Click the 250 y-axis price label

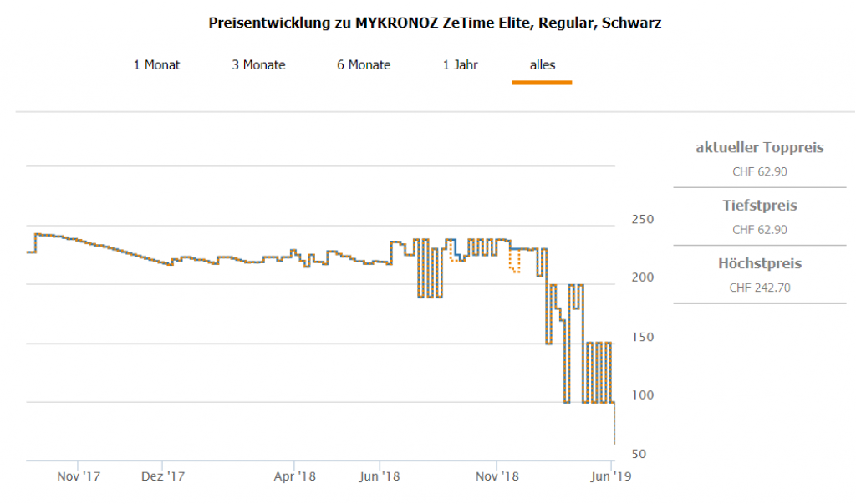point(642,220)
